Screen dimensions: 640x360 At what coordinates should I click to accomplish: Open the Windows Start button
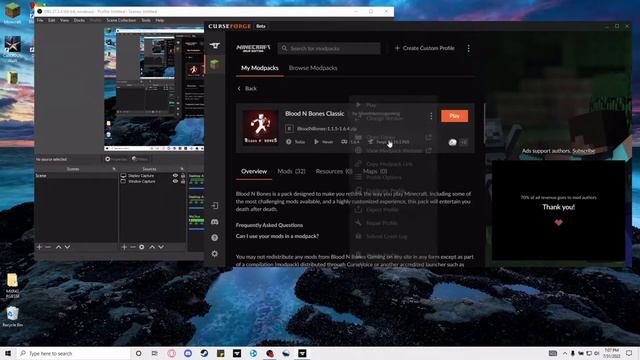[x=8, y=353]
